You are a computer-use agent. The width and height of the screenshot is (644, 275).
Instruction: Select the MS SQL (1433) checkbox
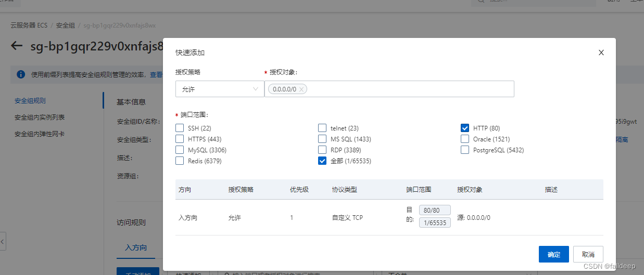tap(322, 139)
